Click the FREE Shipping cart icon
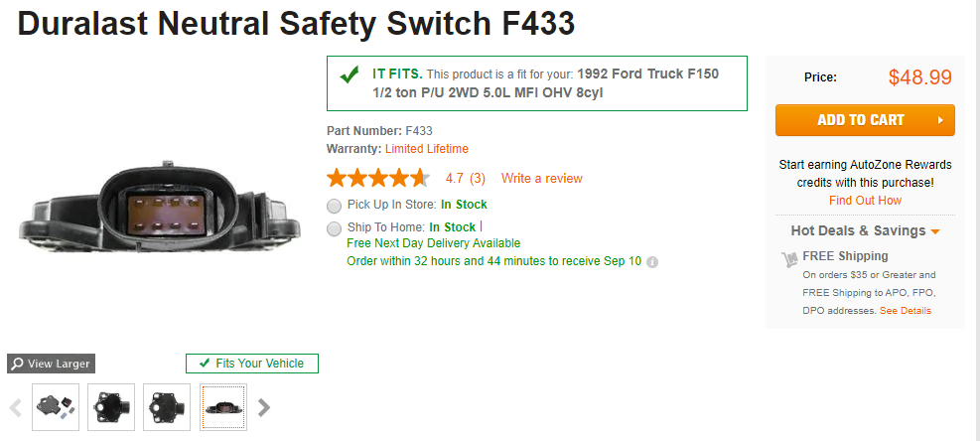Screen dimensions: 980x441 [790, 258]
